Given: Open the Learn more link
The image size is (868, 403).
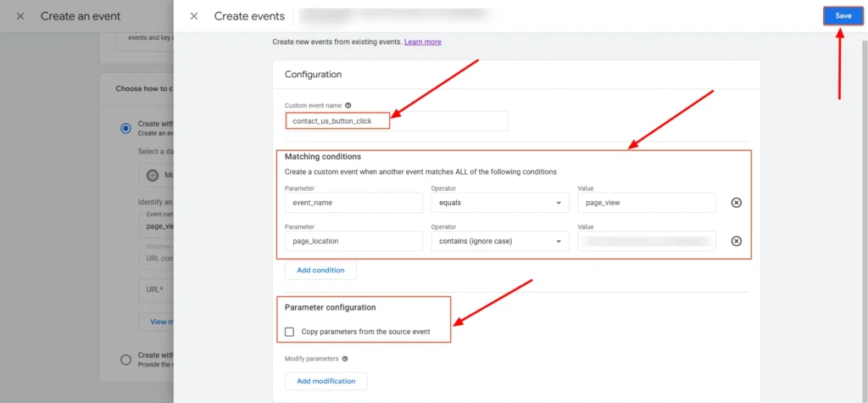Looking at the screenshot, I should point(422,42).
